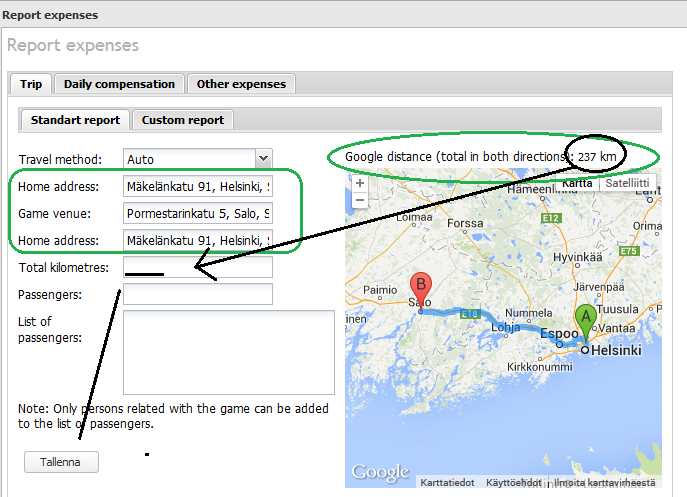The image size is (687, 497).
Task: Click the Nummela label on the map
Action: (528, 313)
